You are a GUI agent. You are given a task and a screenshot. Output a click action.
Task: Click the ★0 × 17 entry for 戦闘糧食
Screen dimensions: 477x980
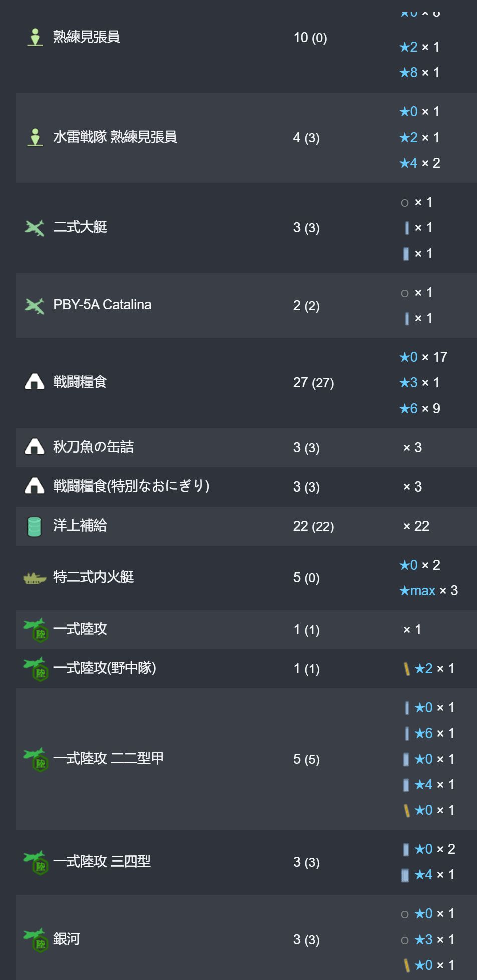pyautogui.click(x=423, y=357)
